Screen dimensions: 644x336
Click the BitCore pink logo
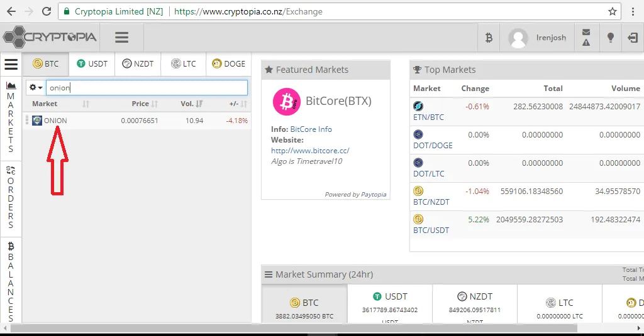287,102
